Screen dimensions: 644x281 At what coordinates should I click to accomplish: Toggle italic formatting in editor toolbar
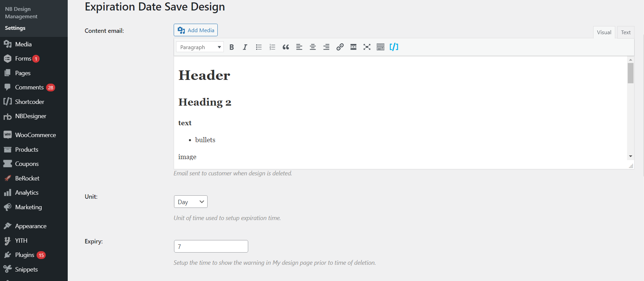(245, 47)
